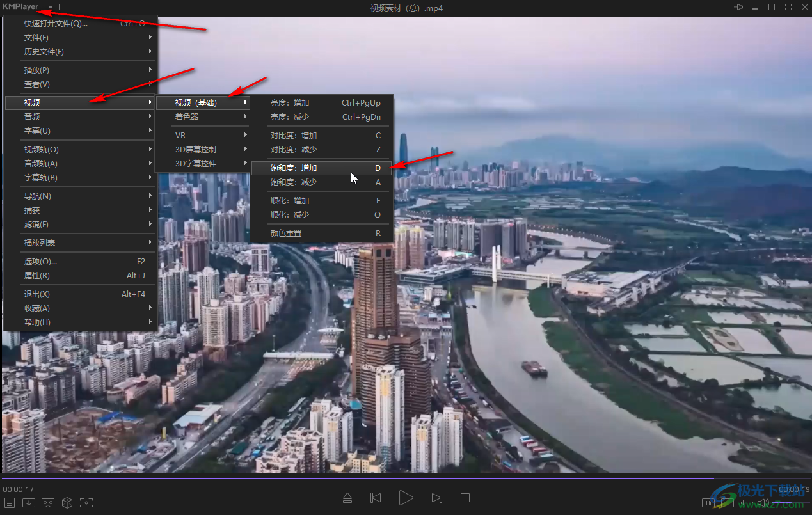
Task: Skip to previous track
Action: pos(376,498)
